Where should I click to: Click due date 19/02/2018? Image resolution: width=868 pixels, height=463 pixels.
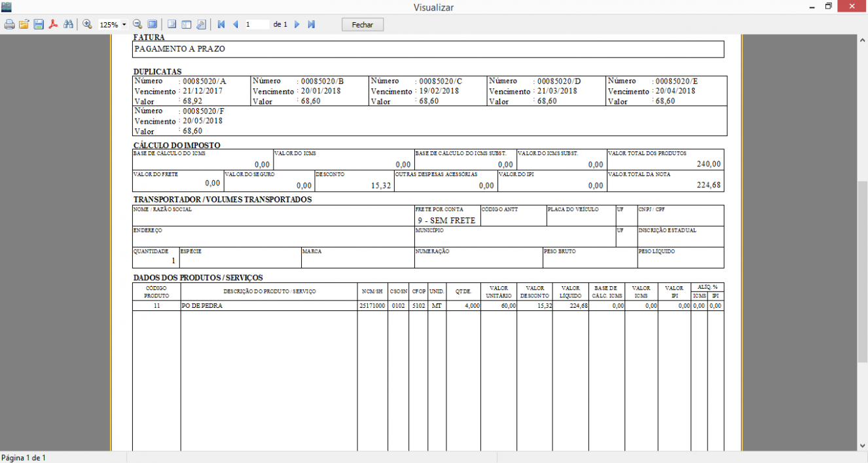439,91
